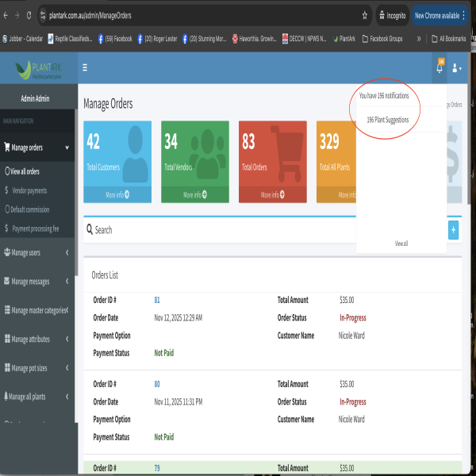Open the user account menu icon
The width and height of the screenshot is (476, 476).
tap(457, 69)
